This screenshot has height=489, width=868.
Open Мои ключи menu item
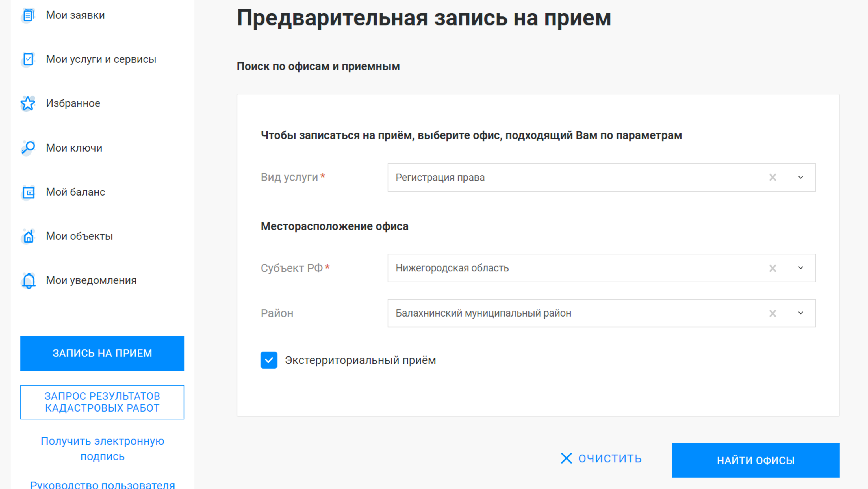click(74, 148)
